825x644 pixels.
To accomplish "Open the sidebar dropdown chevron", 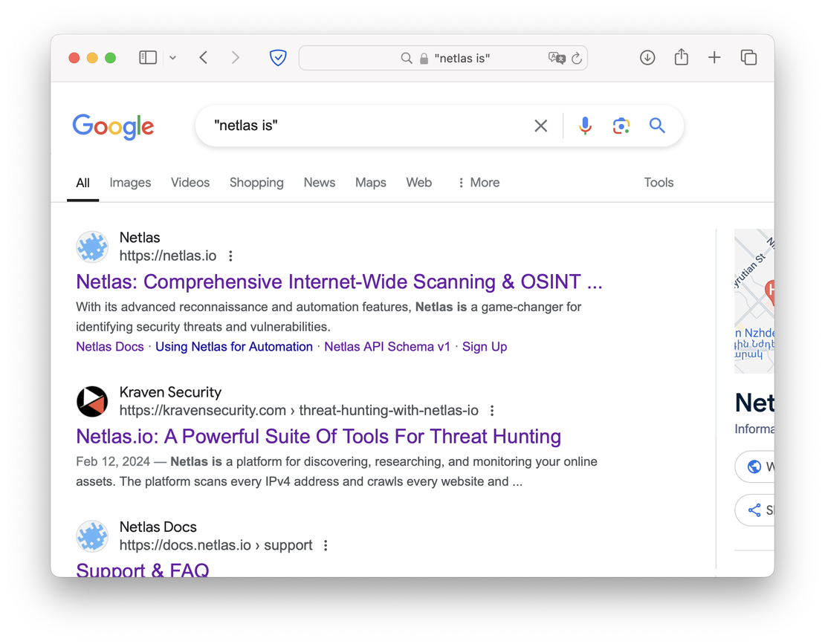I will [x=172, y=58].
